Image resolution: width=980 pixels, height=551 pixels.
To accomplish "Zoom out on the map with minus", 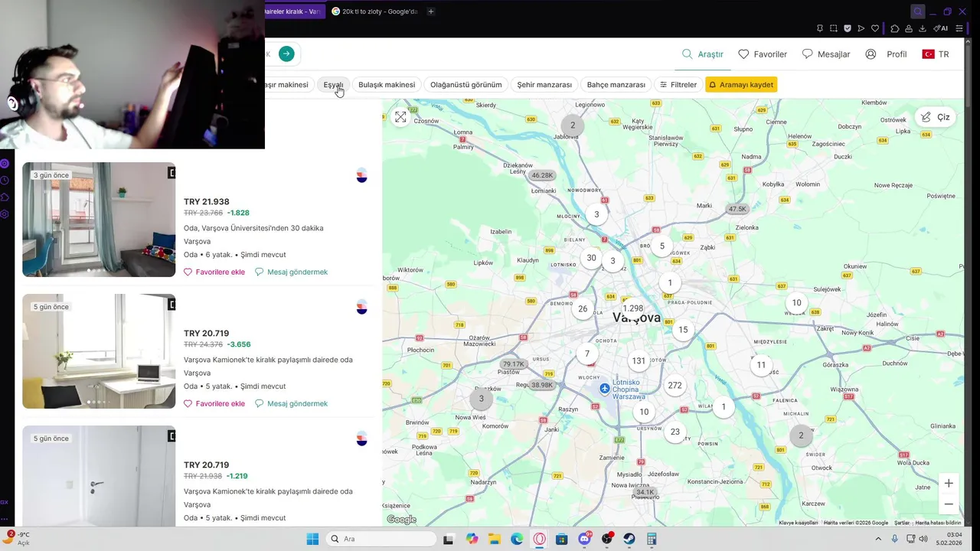I will click(949, 504).
